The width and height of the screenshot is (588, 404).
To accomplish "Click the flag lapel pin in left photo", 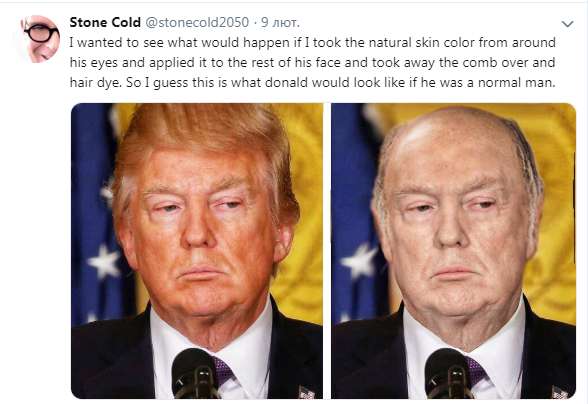I will pyautogui.click(x=307, y=393).
